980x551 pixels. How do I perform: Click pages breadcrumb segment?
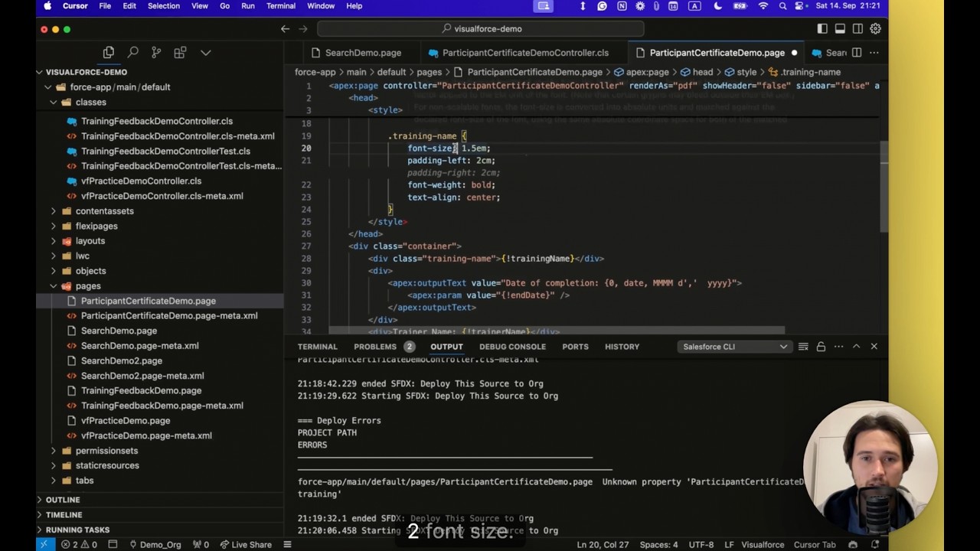coord(429,72)
